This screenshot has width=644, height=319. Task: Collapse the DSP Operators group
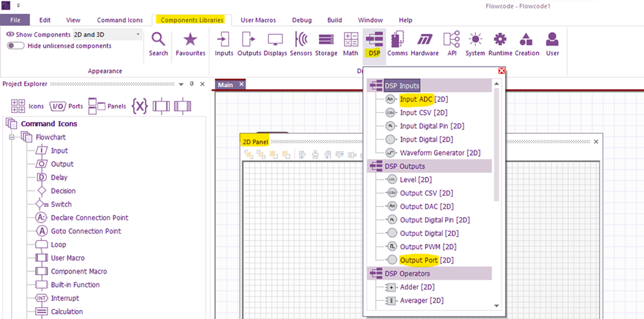pyautogui.click(x=429, y=273)
